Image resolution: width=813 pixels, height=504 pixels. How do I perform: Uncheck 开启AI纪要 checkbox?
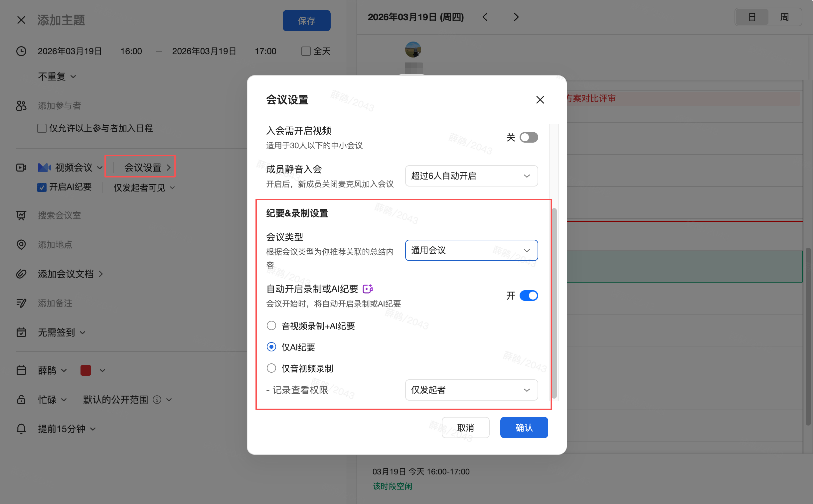click(x=42, y=187)
